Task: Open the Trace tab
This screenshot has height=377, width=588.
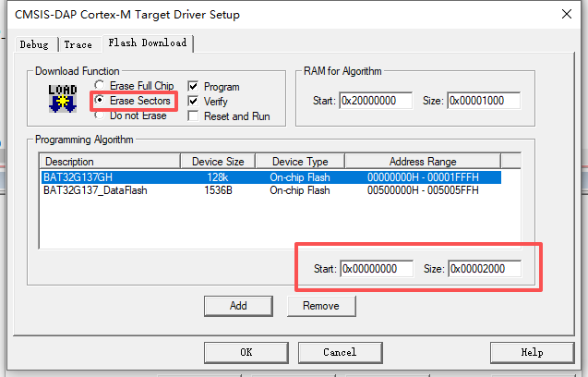Action: (78, 44)
